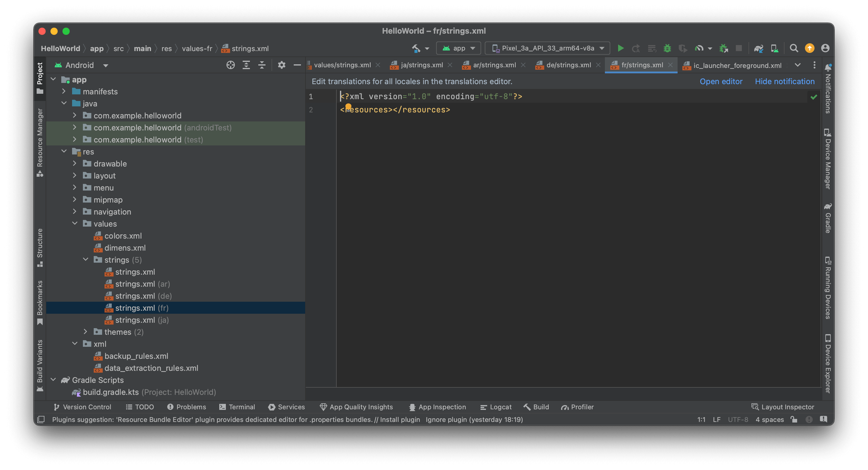Open the Terminal tool window
Viewport: 868px width, 470px height.
237,407
